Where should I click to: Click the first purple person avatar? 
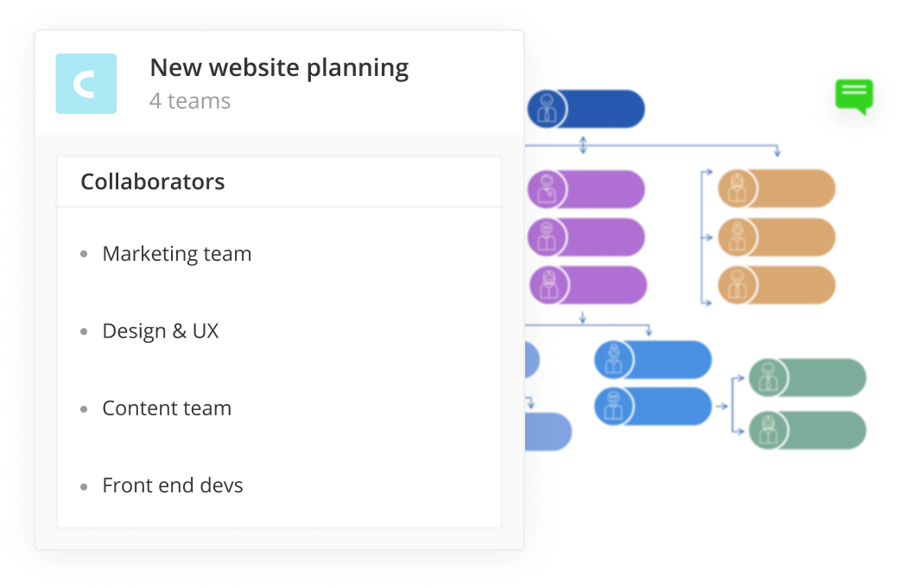[x=547, y=189]
